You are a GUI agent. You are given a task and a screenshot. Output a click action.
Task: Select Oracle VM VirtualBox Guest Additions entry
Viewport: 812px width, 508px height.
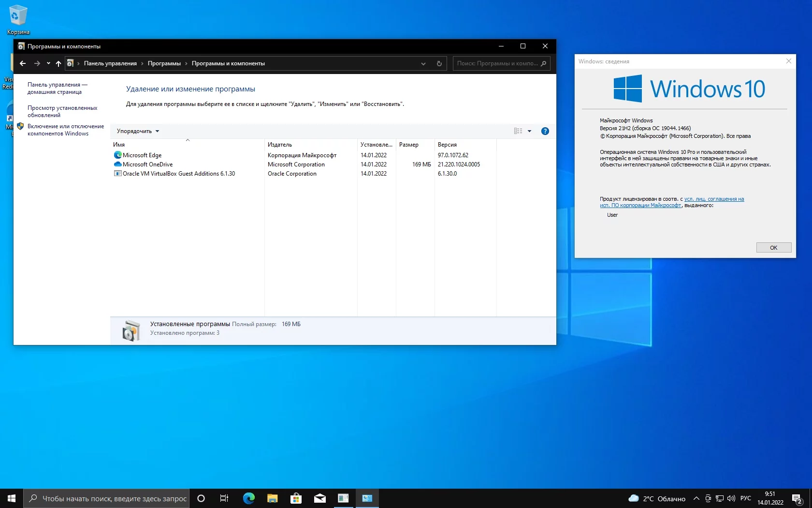click(178, 174)
